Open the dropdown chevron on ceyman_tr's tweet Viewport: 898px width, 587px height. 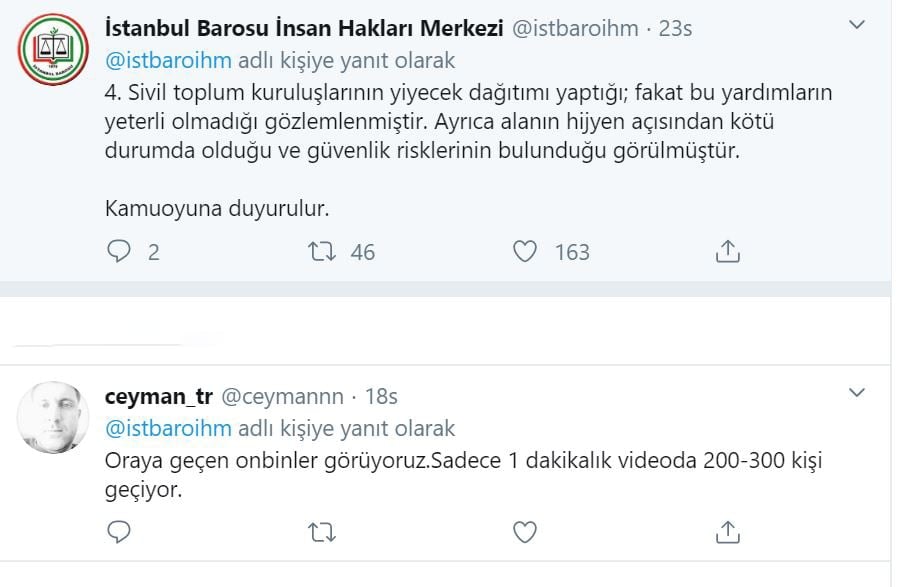coord(855,392)
